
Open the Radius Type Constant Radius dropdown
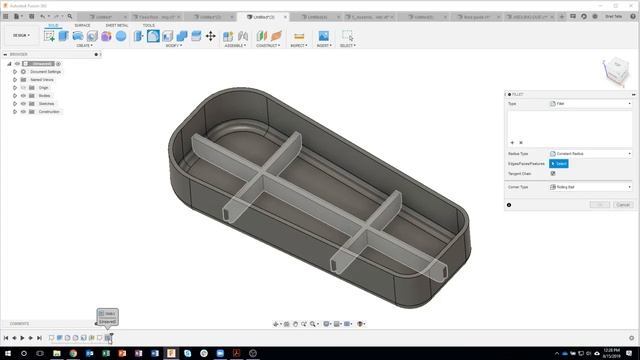click(x=591, y=154)
